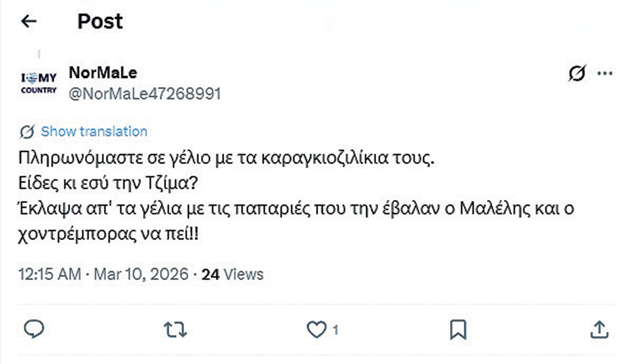This screenshot has height=364, width=632.
Task: Open the three-dot more options menu
Action: [605, 73]
